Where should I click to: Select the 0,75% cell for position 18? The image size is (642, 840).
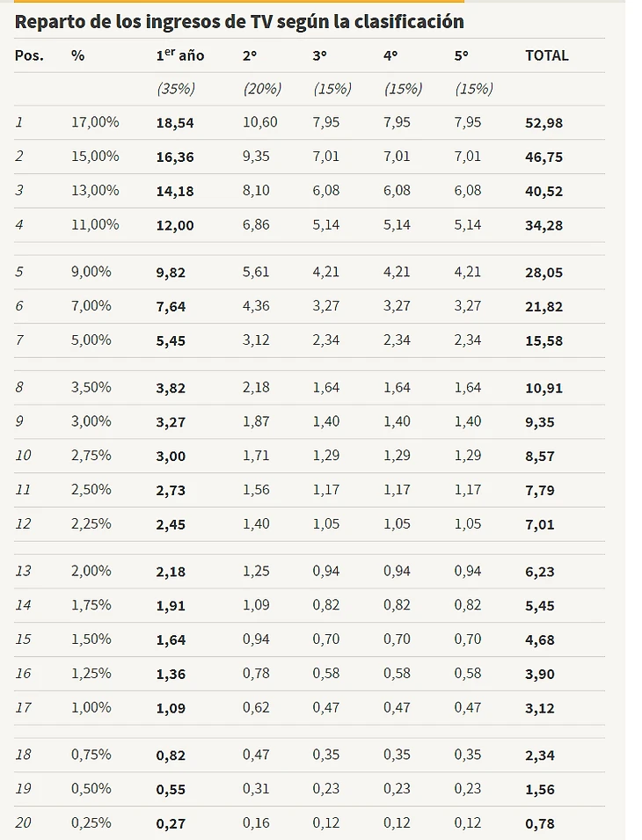tap(91, 755)
